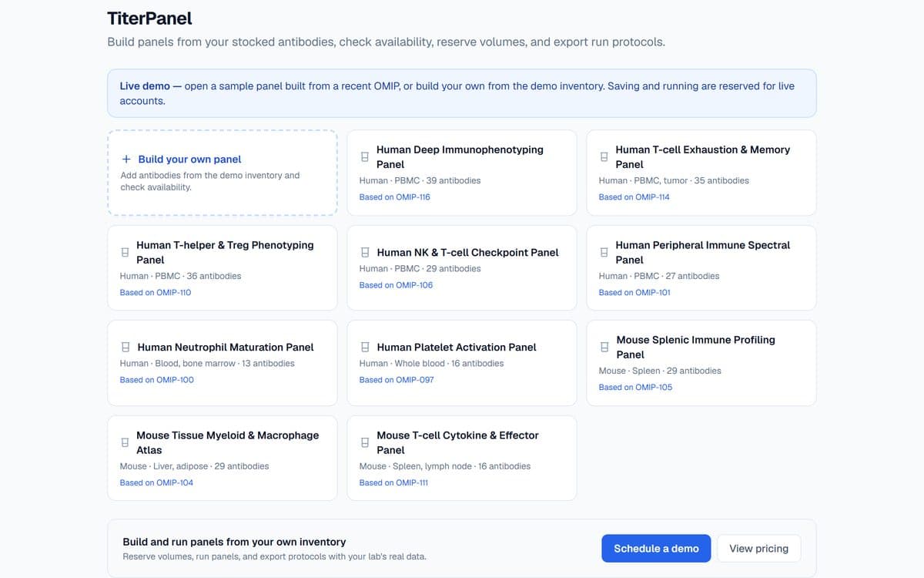Click the Based on OMIP-100 reference
Viewport: 924px width, 578px height.
coord(157,380)
